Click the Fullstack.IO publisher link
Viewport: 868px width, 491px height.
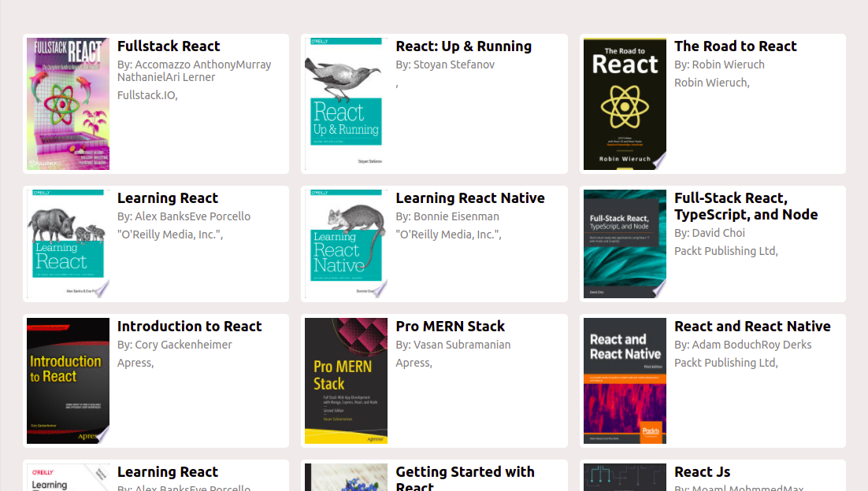[145, 94]
